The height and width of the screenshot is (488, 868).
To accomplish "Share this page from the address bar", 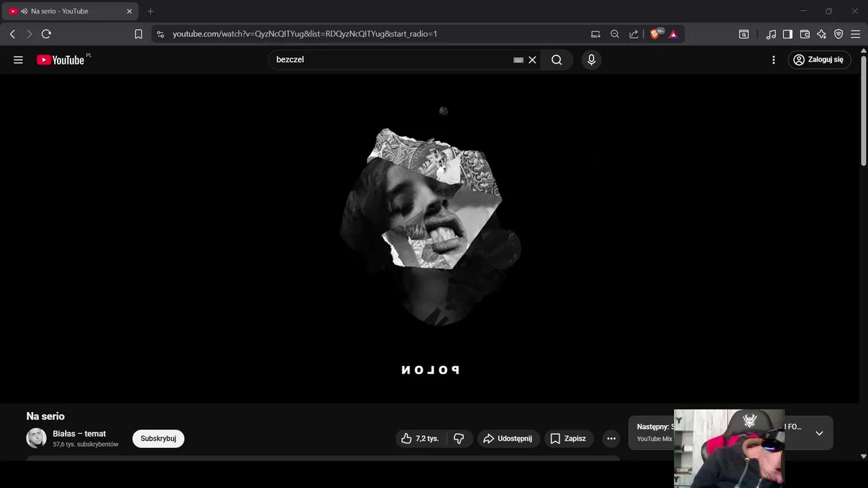I will (634, 34).
